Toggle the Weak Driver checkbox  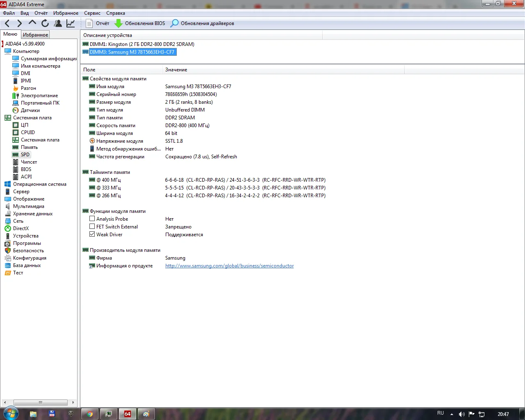(92, 235)
